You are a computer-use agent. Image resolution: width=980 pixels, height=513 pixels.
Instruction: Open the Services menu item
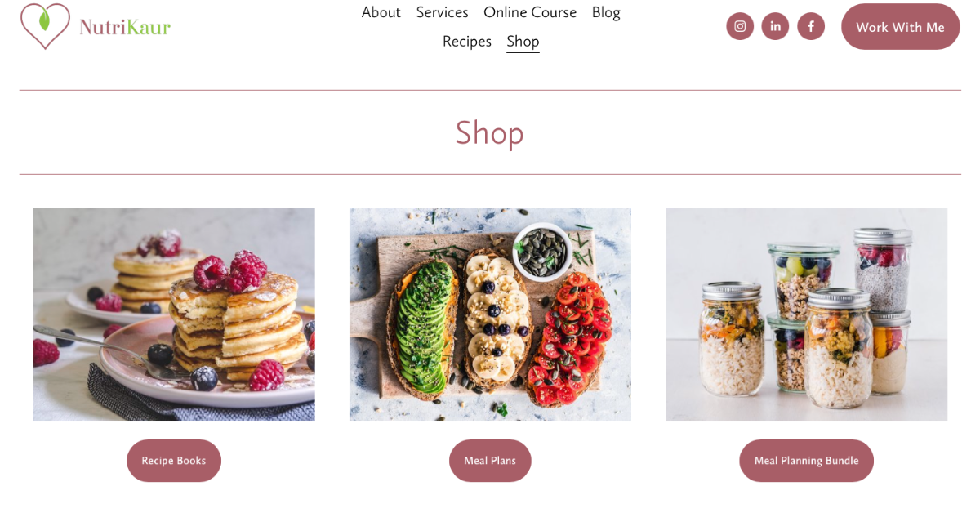(x=442, y=12)
